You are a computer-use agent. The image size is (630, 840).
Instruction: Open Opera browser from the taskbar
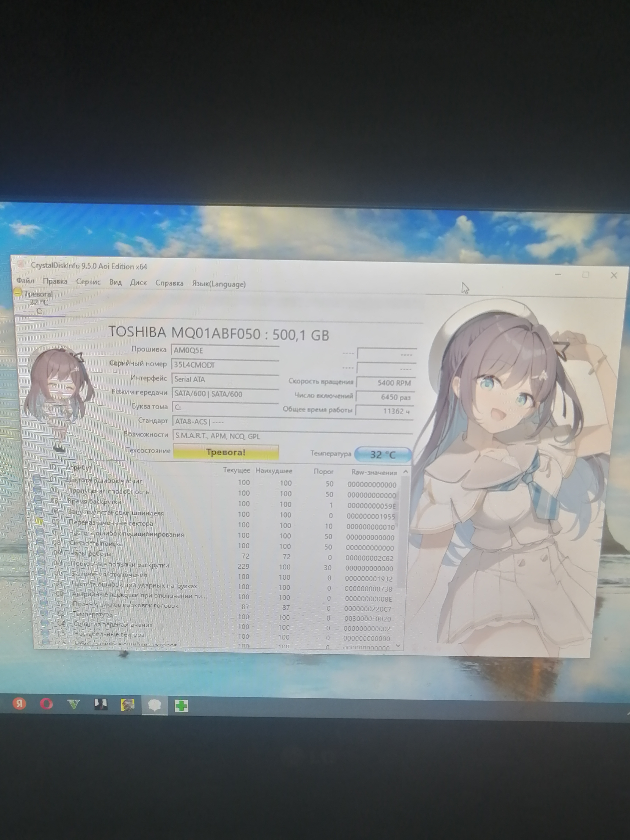[46, 704]
